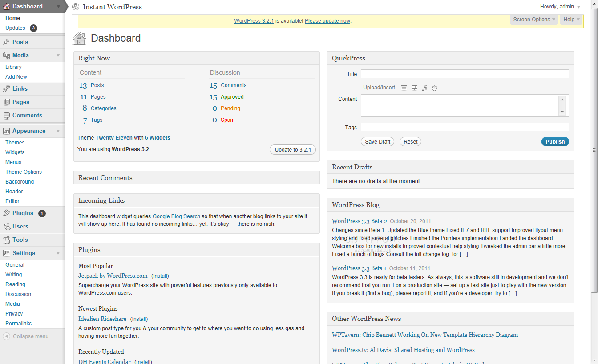Open the WPTavern Chip Bennett news link
598x364 pixels.
pyautogui.click(x=425, y=335)
